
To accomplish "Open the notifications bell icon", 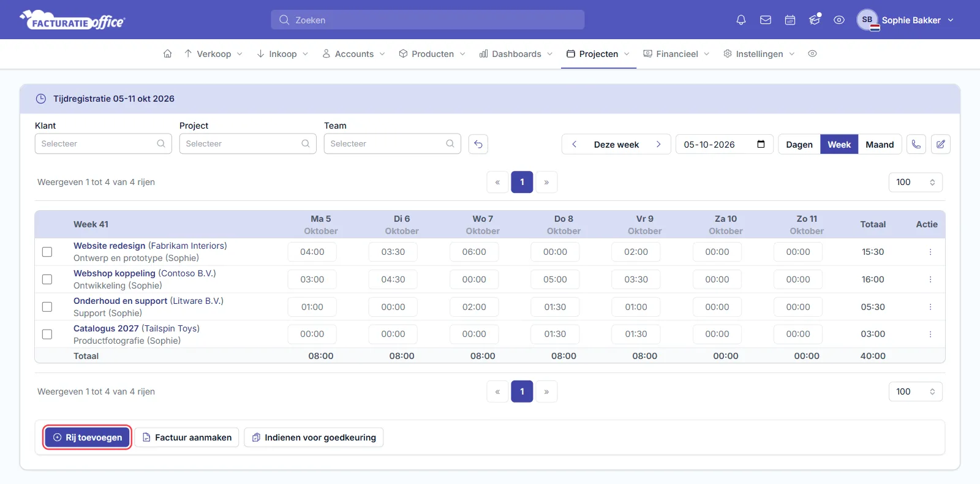I will click(x=741, y=20).
